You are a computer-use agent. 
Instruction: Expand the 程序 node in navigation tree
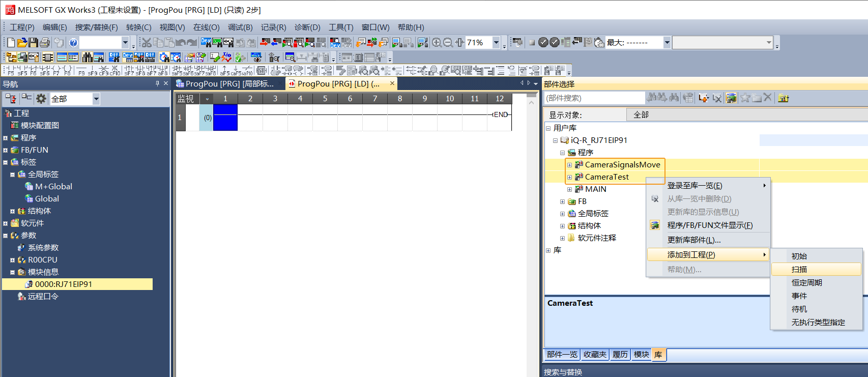point(6,138)
